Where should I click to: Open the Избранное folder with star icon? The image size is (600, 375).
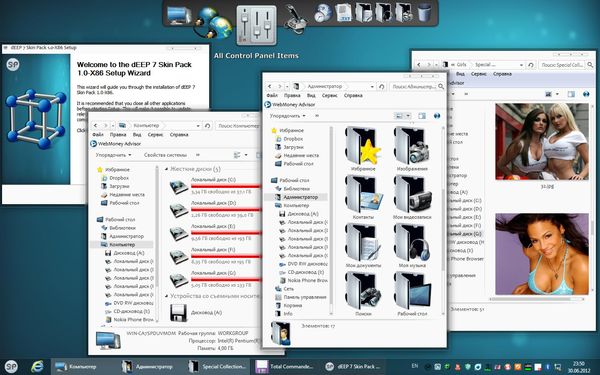pyautogui.click(x=363, y=148)
